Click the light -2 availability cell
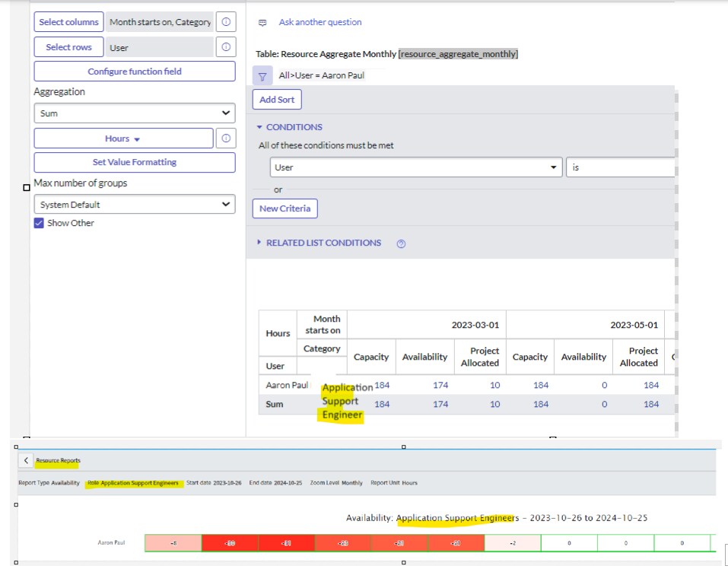The height and width of the screenshot is (569, 728). pyautogui.click(x=513, y=543)
